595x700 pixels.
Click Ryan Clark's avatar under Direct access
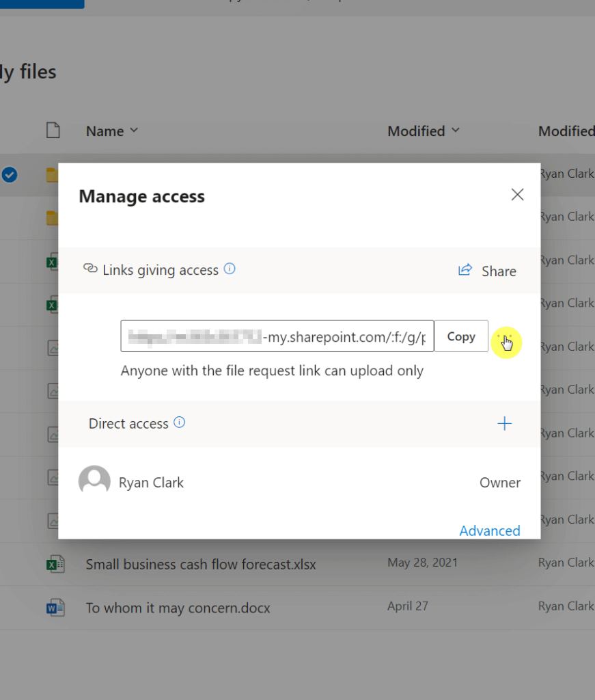[x=94, y=481]
